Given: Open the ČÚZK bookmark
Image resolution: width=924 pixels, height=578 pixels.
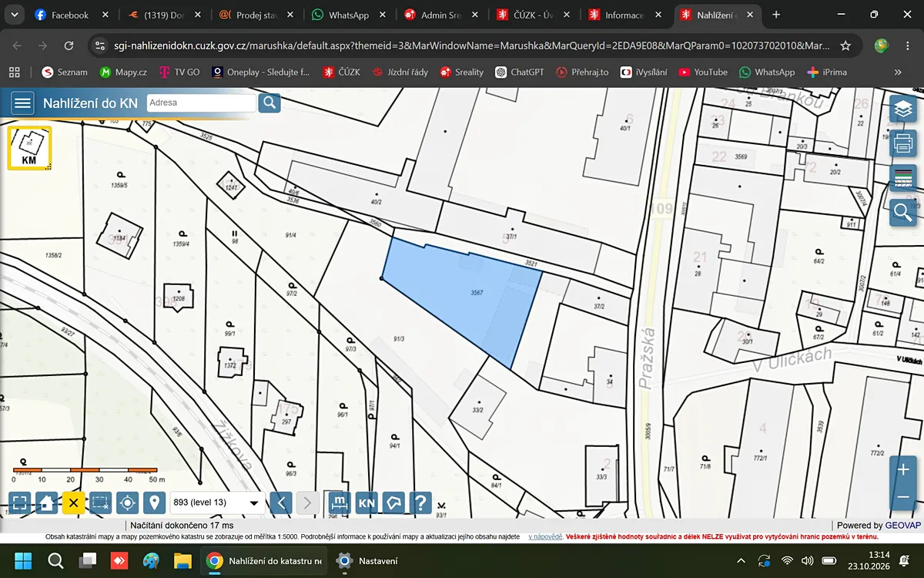Looking at the screenshot, I should coord(340,72).
